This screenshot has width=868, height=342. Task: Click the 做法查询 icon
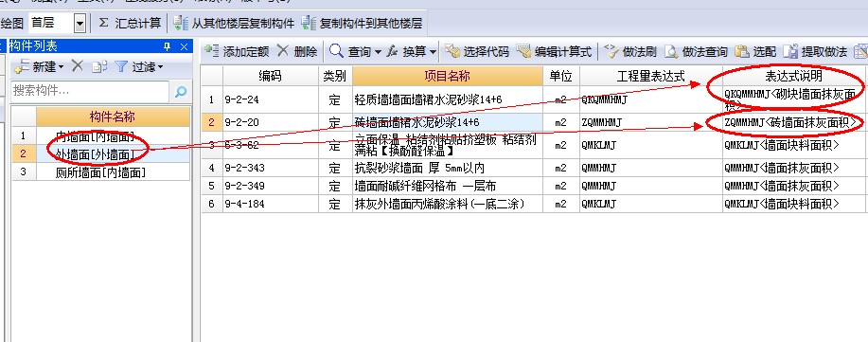671,51
